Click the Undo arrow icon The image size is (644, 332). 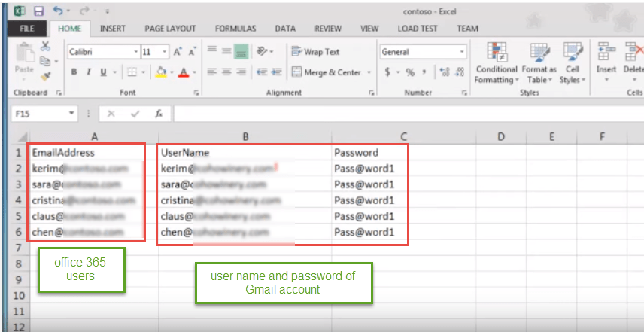tap(59, 11)
